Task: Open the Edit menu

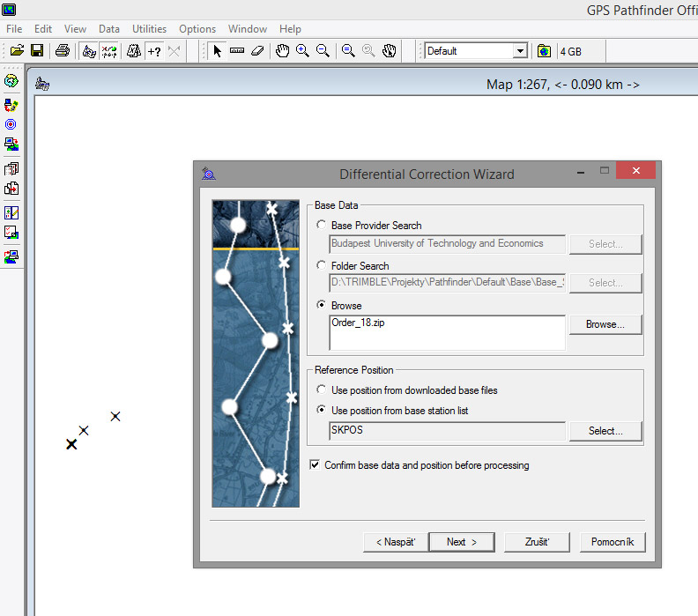Action: (x=43, y=29)
